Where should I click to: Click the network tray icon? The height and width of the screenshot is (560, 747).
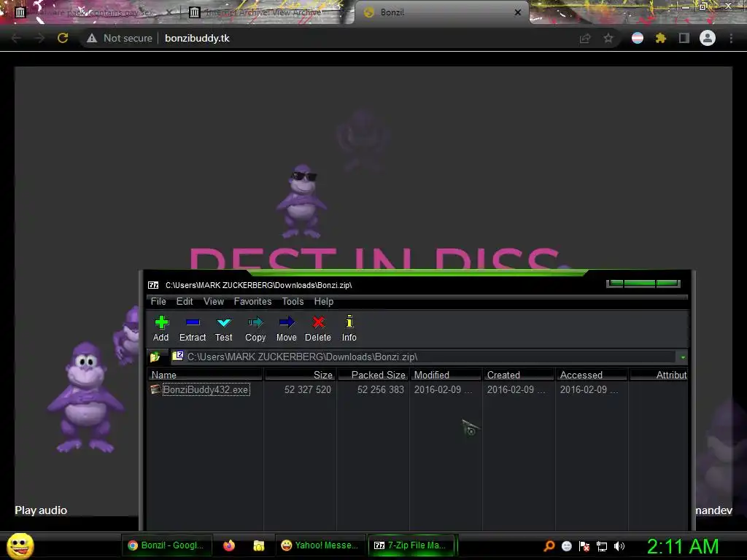(602, 546)
